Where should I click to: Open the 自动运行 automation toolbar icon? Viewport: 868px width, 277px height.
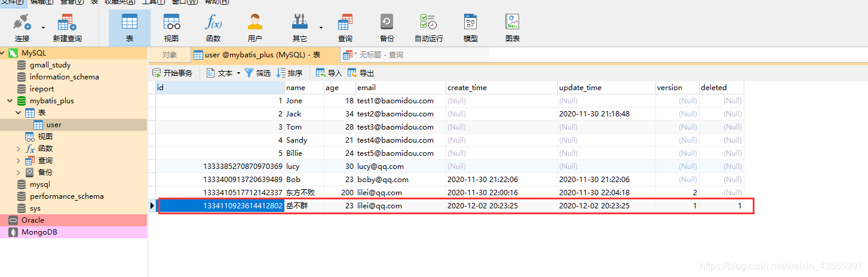[x=429, y=27]
